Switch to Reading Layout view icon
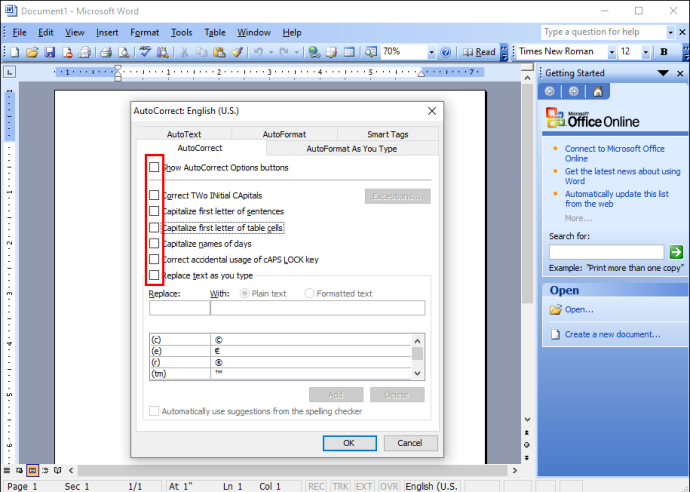 coord(58,470)
